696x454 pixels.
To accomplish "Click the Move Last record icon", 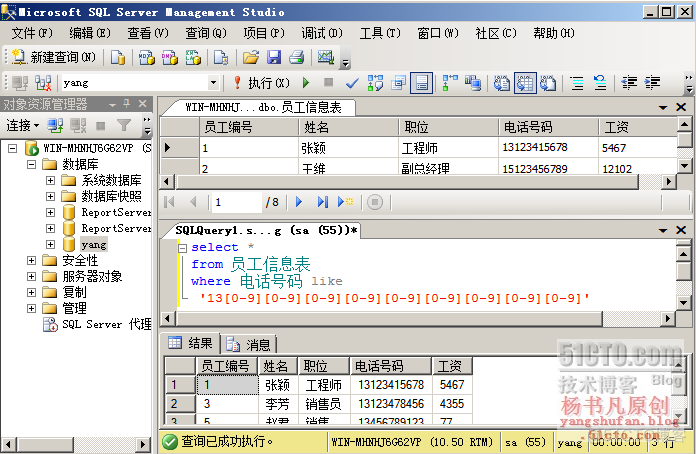I will [x=323, y=202].
